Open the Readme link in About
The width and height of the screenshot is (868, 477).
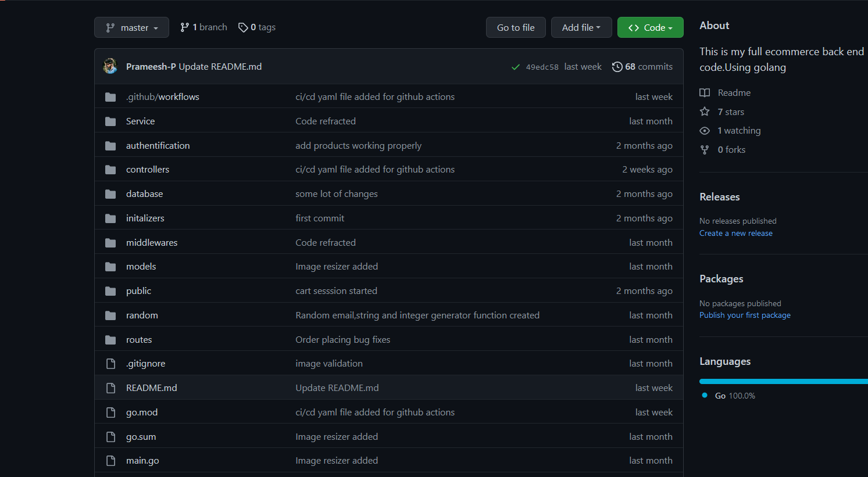click(x=726, y=93)
